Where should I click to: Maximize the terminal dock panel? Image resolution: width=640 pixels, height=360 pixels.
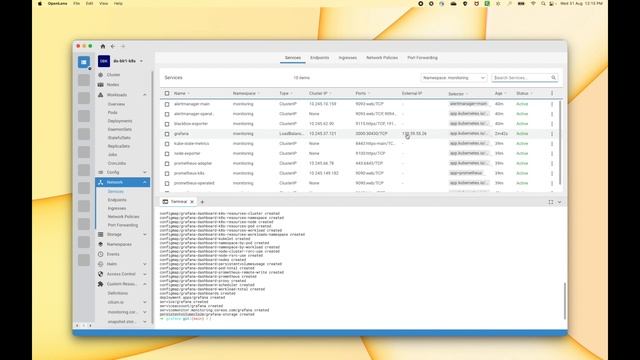(x=551, y=202)
